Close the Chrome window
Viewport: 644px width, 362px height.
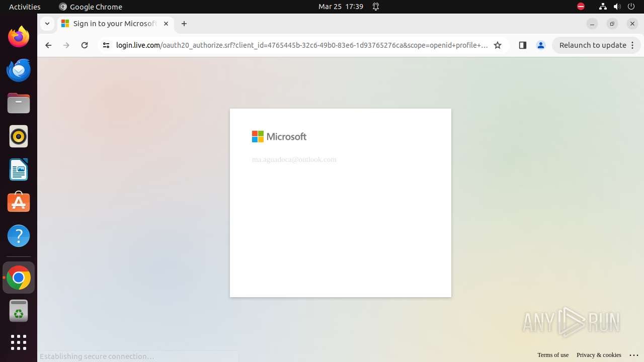pos(632,24)
